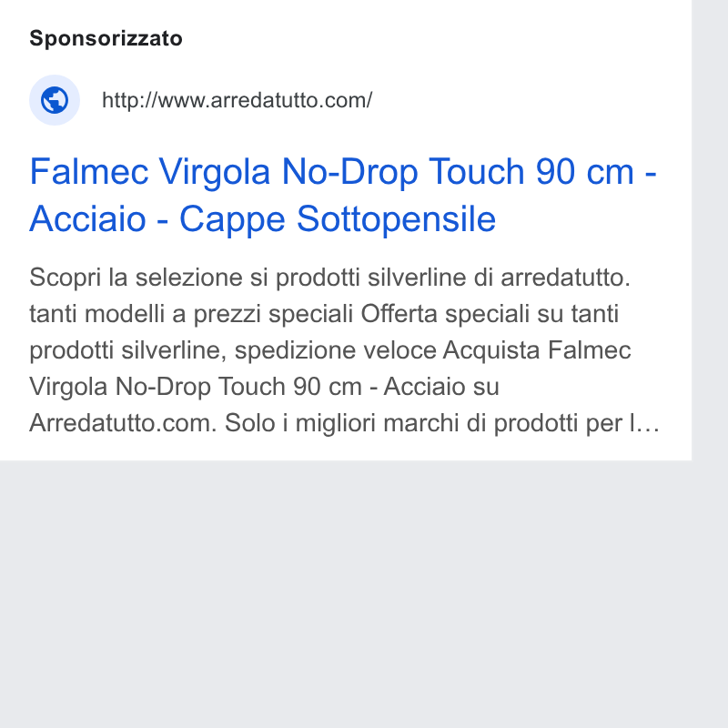
Task: Click 'No-Drop' in the blue headline
Action: click(349, 172)
